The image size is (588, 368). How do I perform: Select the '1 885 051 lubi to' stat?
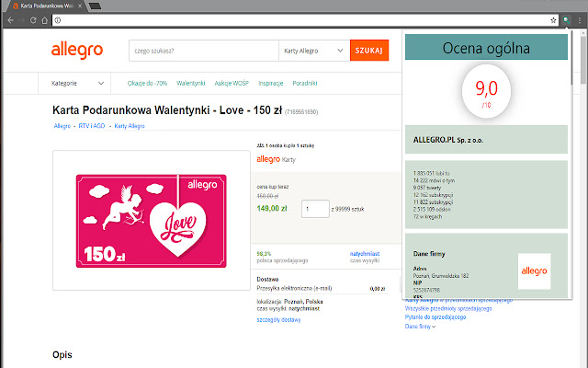[431, 174]
